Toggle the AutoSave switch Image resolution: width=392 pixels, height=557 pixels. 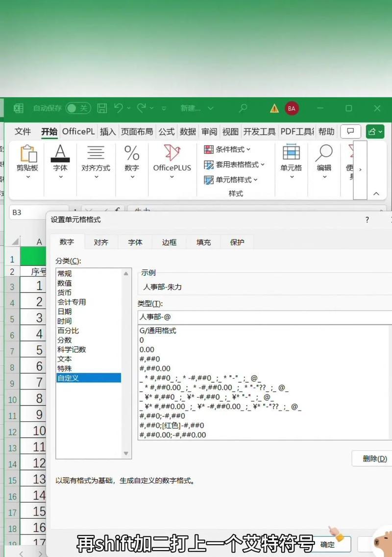(x=78, y=108)
